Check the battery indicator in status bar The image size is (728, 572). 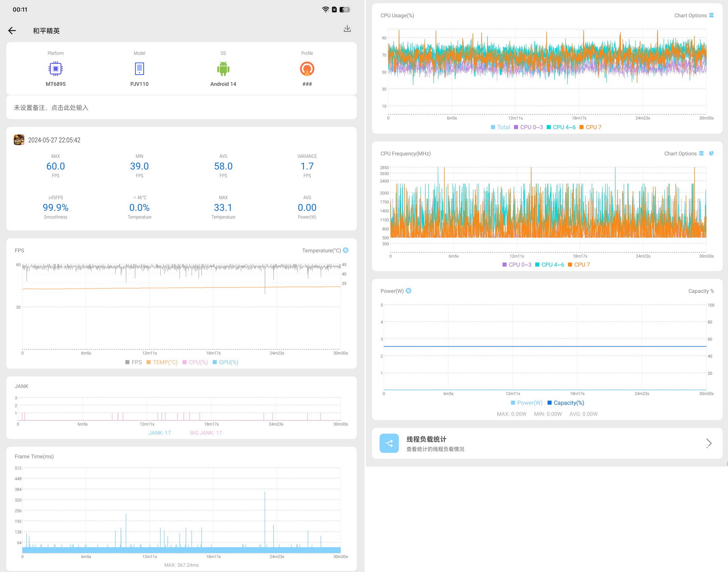pyautogui.click(x=345, y=9)
